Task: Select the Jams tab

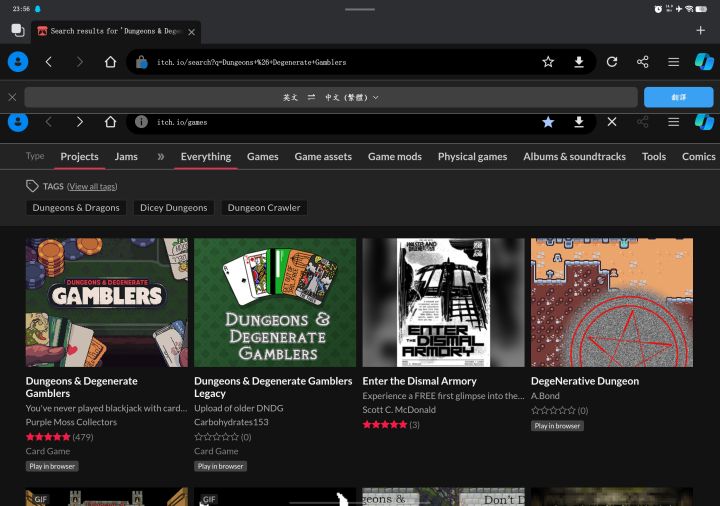Action: (x=126, y=157)
